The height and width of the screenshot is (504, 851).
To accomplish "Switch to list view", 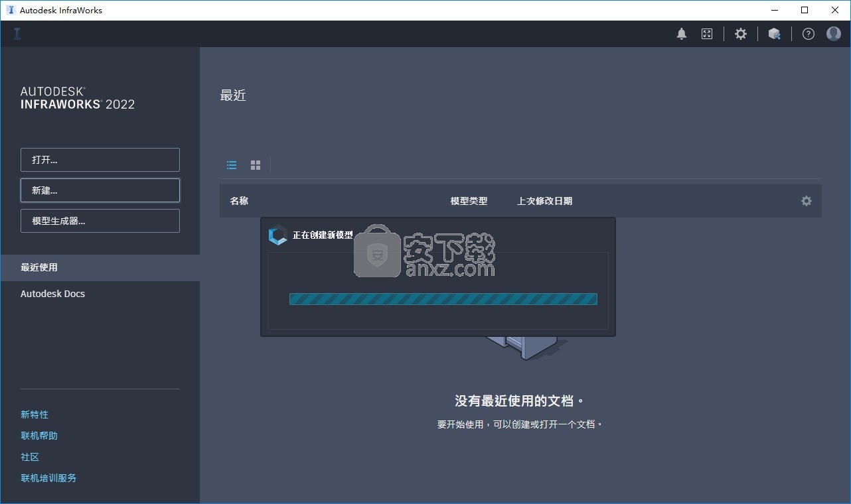I will point(232,165).
